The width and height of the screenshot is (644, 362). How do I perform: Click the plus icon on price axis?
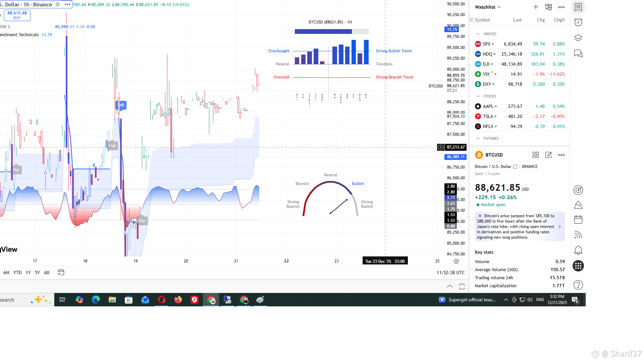[x=440, y=147]
